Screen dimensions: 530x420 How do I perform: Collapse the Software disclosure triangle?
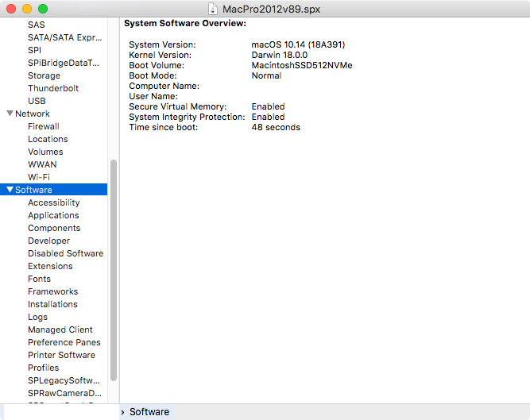(x=10, y=190)
